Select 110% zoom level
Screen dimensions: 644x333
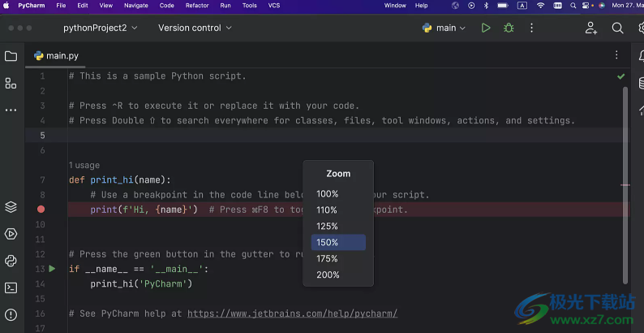338,210
